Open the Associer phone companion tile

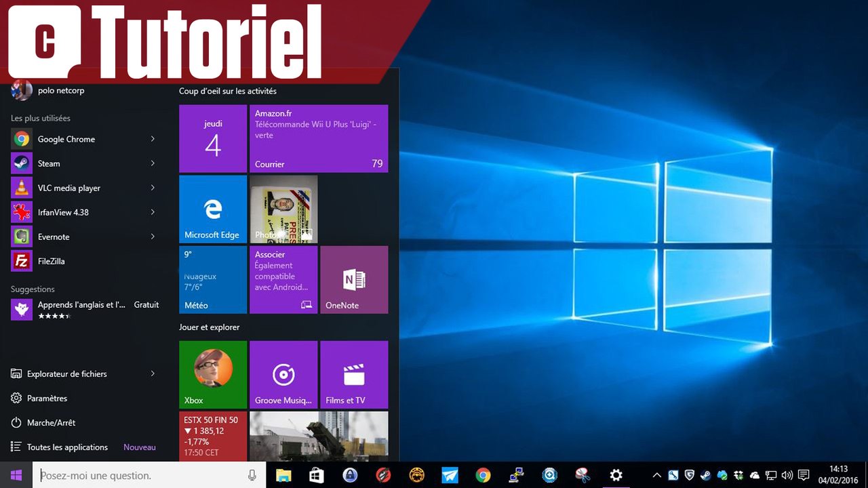283,280
